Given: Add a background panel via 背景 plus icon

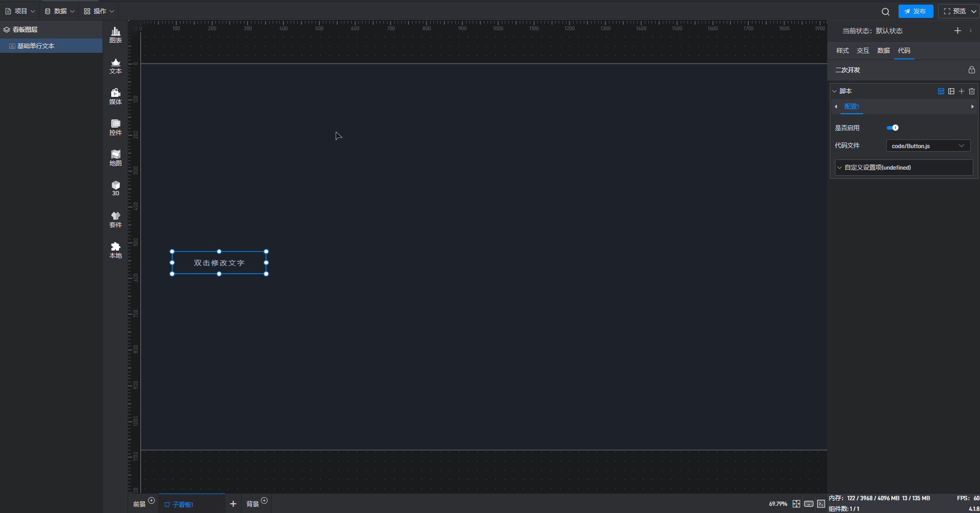Looking at the screenshot, I should coord(264,501).
